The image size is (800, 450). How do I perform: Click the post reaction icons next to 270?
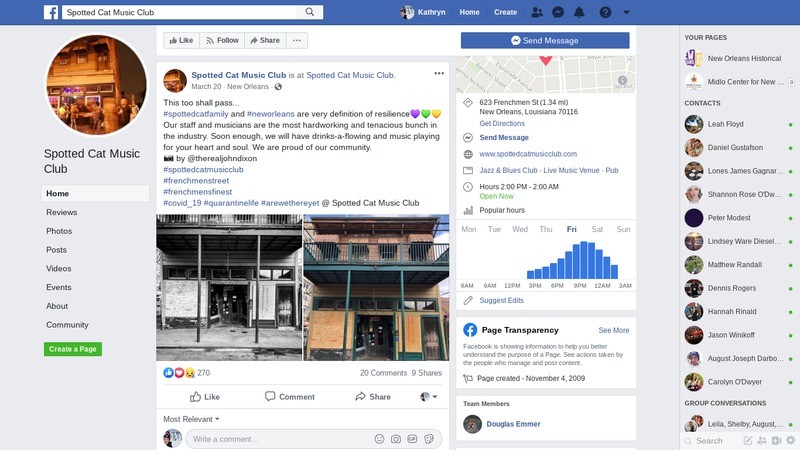pyautogui.click(x=179, y=373)
